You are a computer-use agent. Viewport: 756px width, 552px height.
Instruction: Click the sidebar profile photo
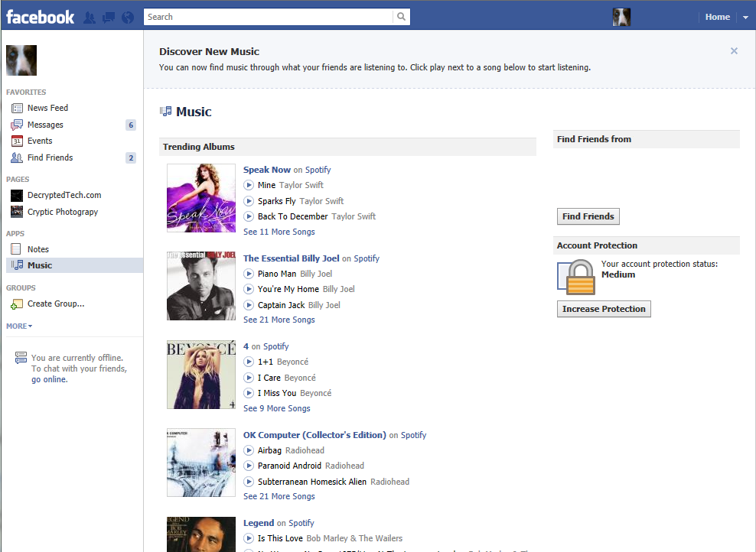tap(21, 60)
